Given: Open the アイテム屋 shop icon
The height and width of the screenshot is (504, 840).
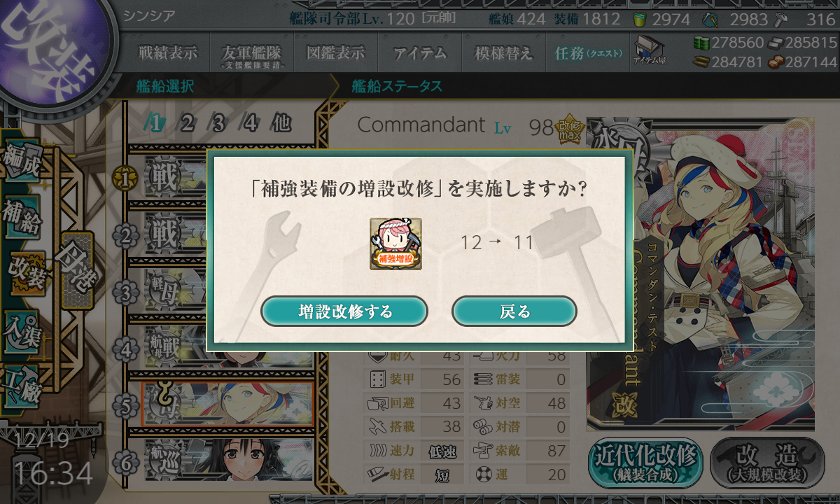Looking at the screenshot, I should 650,50.
